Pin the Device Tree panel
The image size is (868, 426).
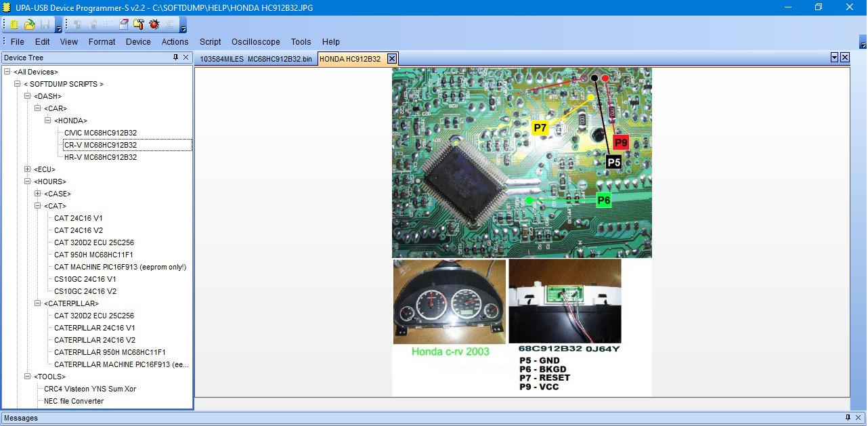(x=176, y=58)
